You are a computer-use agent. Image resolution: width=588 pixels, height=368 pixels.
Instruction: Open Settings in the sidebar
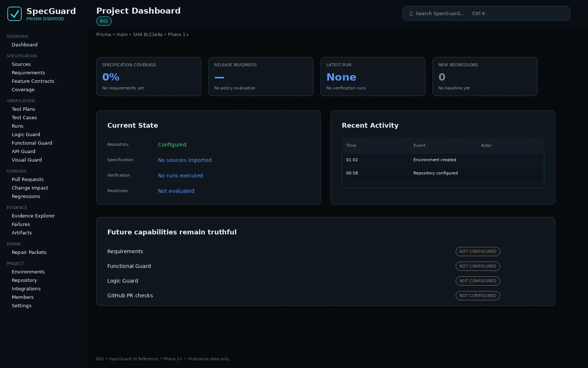pyautogui.click(x=22, y=306)
